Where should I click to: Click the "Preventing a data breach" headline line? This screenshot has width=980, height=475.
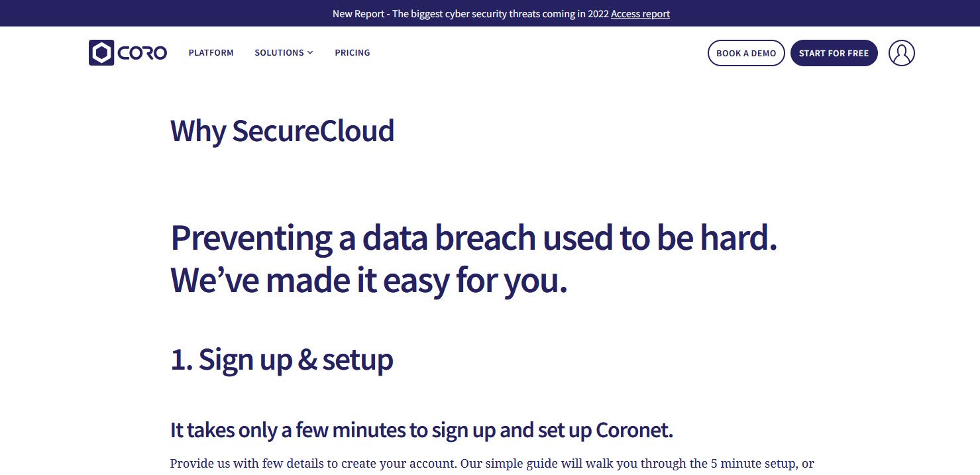473,238
